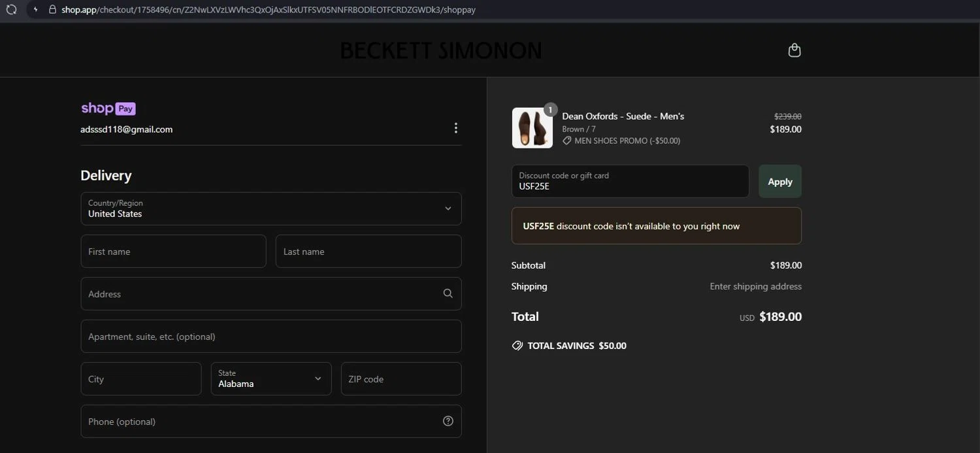This screenshot has height=453, width=980.
Task: Open the Country/Region dropdown
Action: click(271, 209)
